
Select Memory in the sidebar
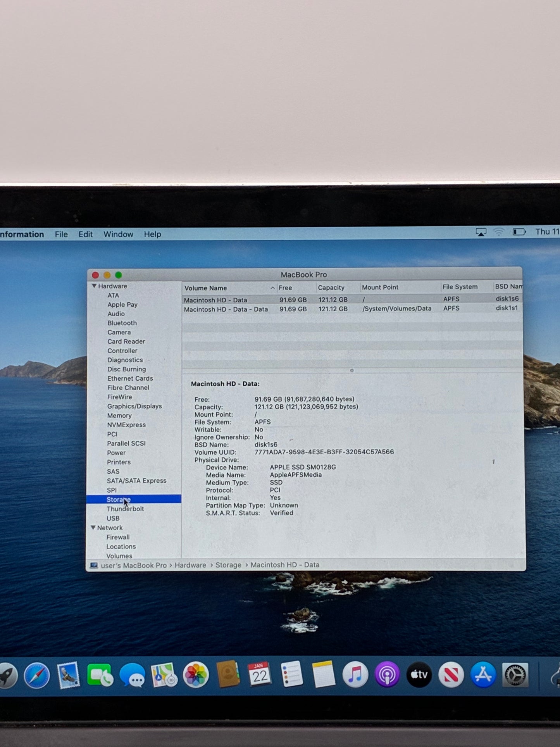coord(119,416)
